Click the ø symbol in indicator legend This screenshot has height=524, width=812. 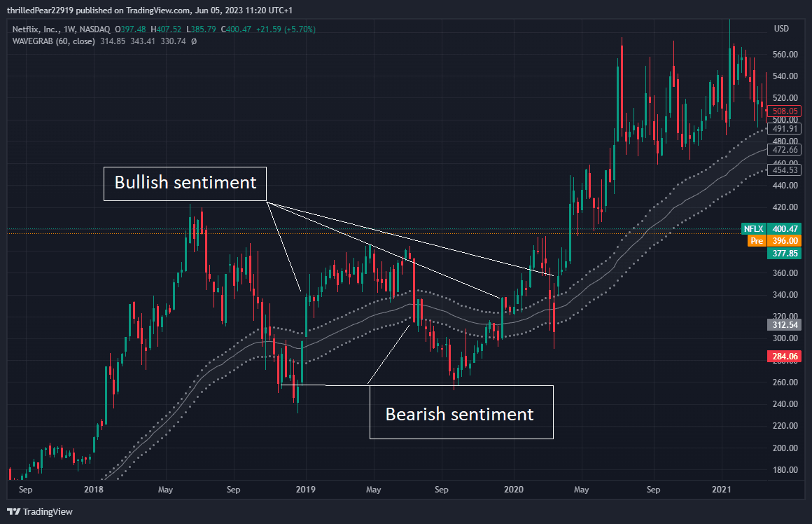194,41
